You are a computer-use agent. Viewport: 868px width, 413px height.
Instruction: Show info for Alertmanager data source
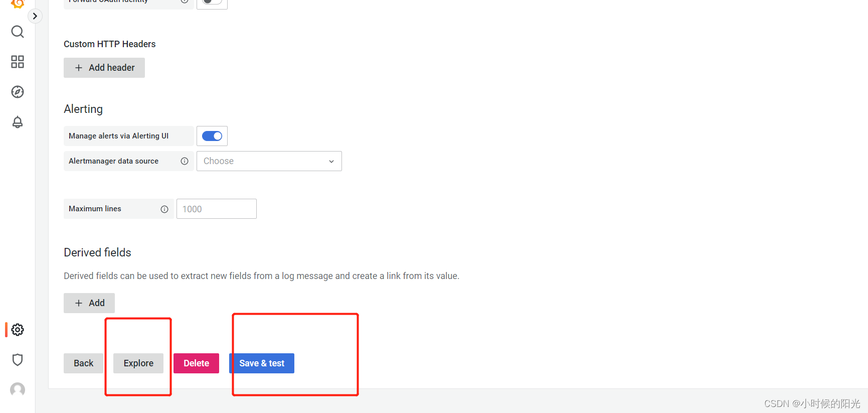tap(185, 161)
